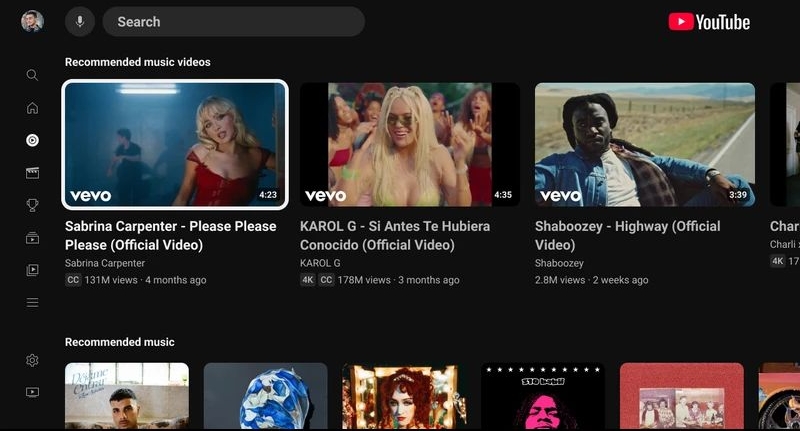Screen dimensions: 800x431
Task: Open the blue and white head album cover
Action: click(x=265, y=396)
